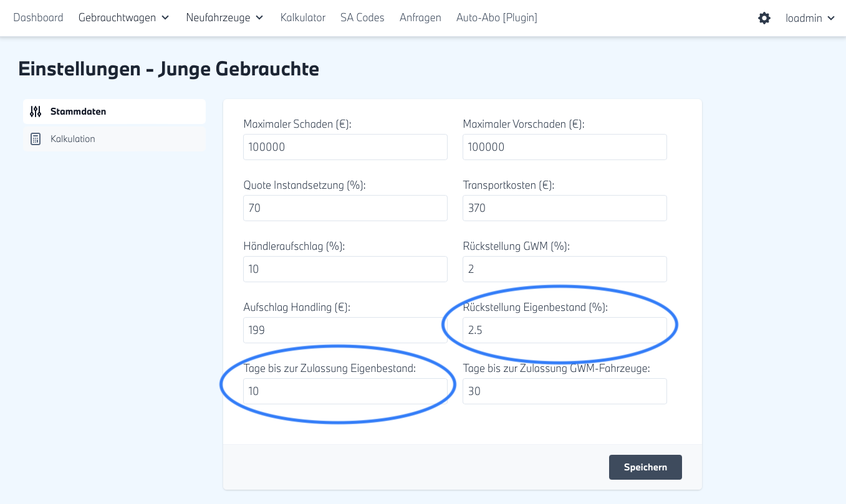846x504 pixels.
Task: Open the loadmin user dropdown
Action: pyautogui.click(x=810, y=18)
